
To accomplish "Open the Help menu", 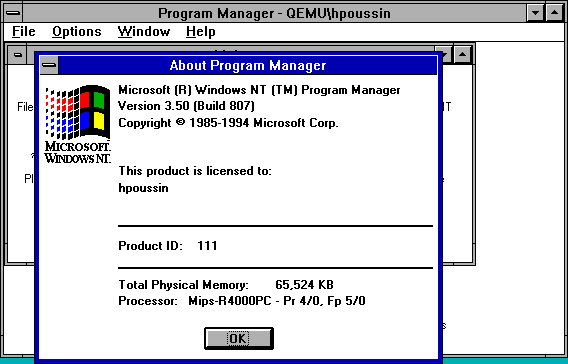I will tap(201, 32).
